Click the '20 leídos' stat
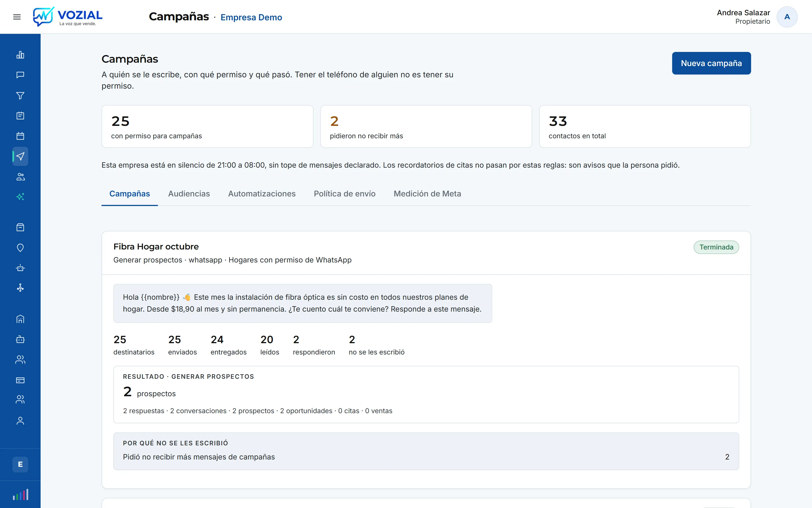This screenshot has height=508, width=812. point(270,345)
